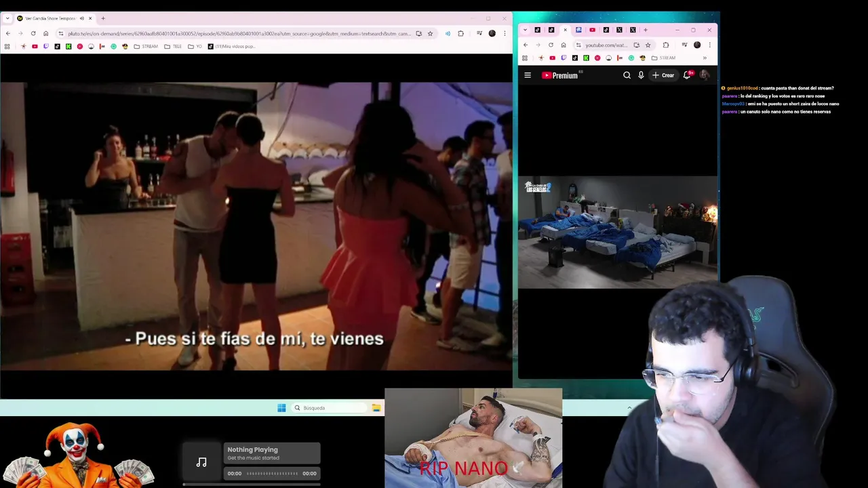Image resolution: width=868 pixels, height=488 pixels.
Task: Open Kick bookmark in Pluto TV window
Action: pos(68,47)
